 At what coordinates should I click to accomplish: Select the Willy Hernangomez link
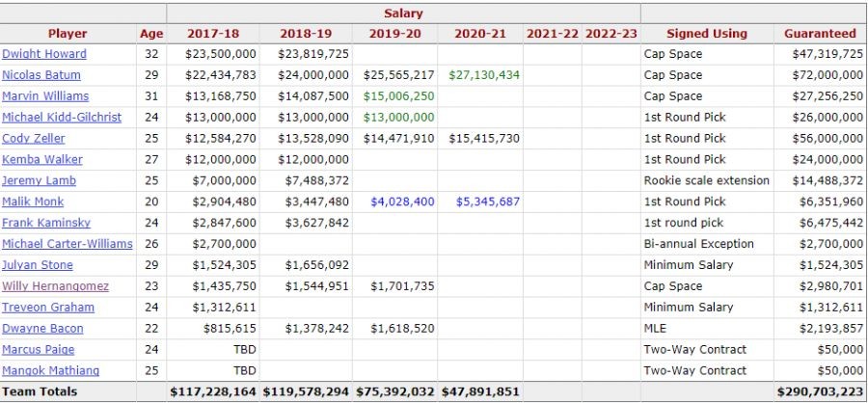coord(55,286)
